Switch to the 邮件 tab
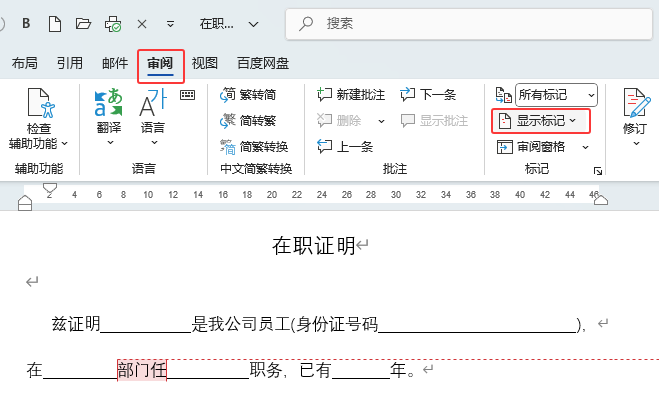This screenshot has width=659, height=405. (115, 63)
